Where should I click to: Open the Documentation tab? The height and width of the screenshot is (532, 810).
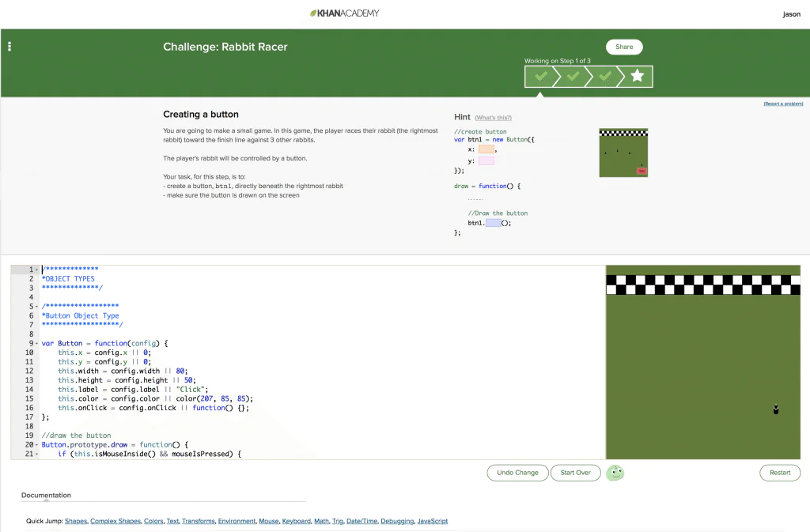[x=46, y=496]
